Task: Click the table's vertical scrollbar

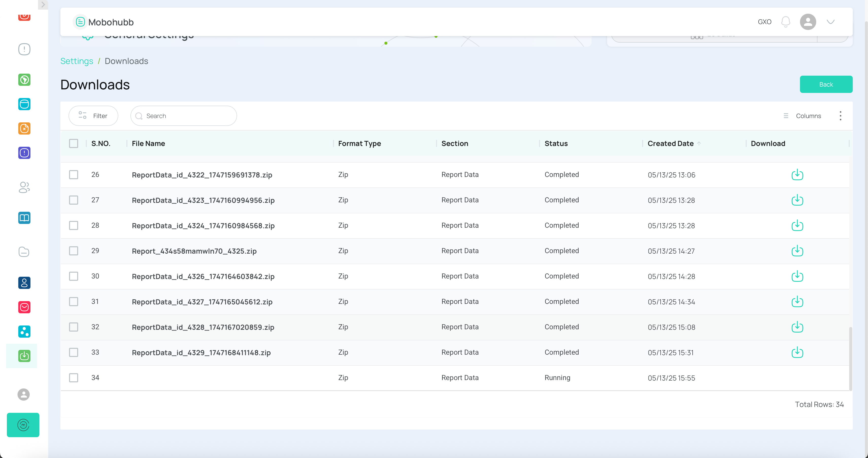Action: pos(850,358)
